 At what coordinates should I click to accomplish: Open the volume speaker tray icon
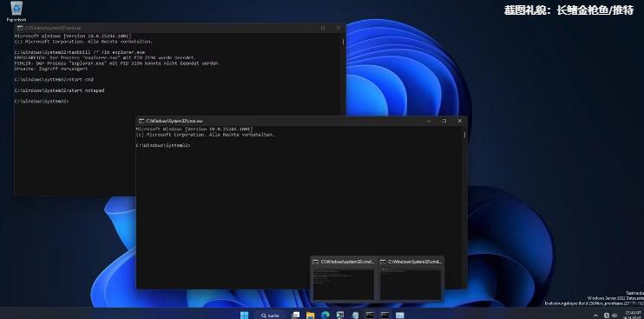coord(614,316)
